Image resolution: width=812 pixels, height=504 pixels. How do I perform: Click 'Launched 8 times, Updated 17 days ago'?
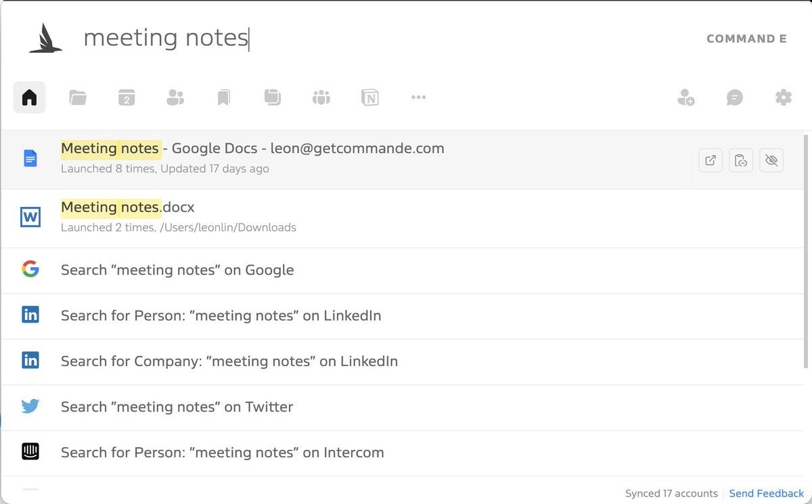165,169
